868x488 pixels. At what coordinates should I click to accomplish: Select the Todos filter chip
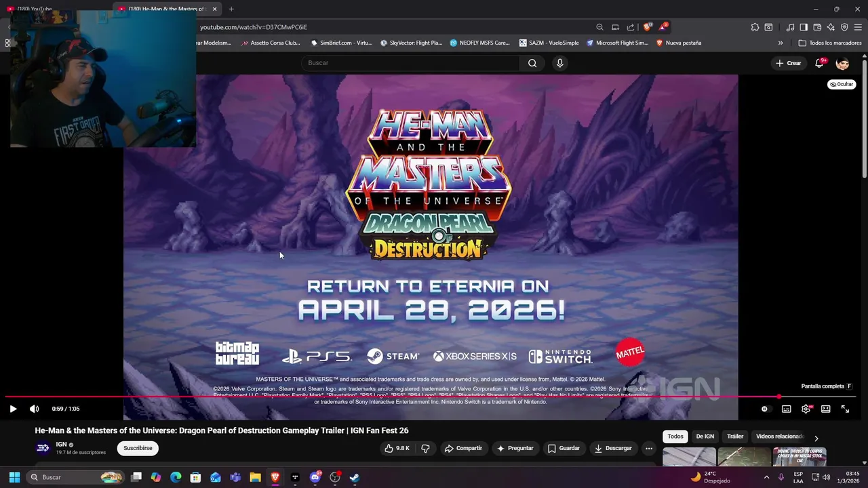(675, 436)
